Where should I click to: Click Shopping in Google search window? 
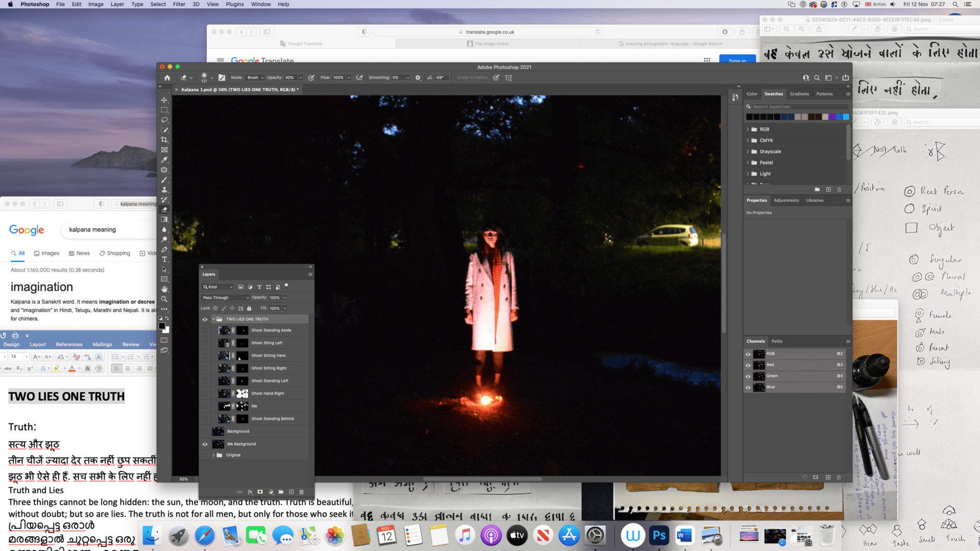(x=115, y=253)
